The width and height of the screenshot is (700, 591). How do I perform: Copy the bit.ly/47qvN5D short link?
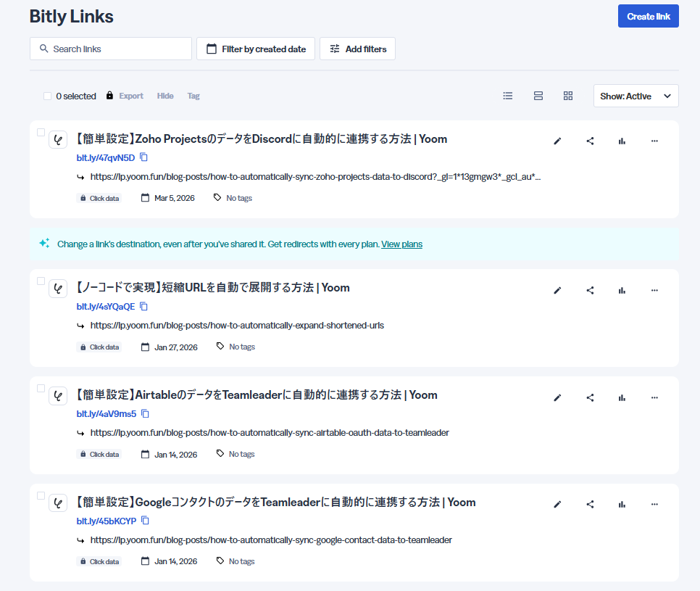tap(144, 157)
